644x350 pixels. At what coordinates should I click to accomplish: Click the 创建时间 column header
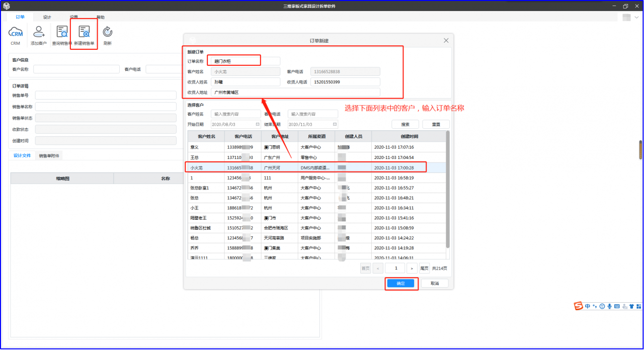tap(409, 136)
